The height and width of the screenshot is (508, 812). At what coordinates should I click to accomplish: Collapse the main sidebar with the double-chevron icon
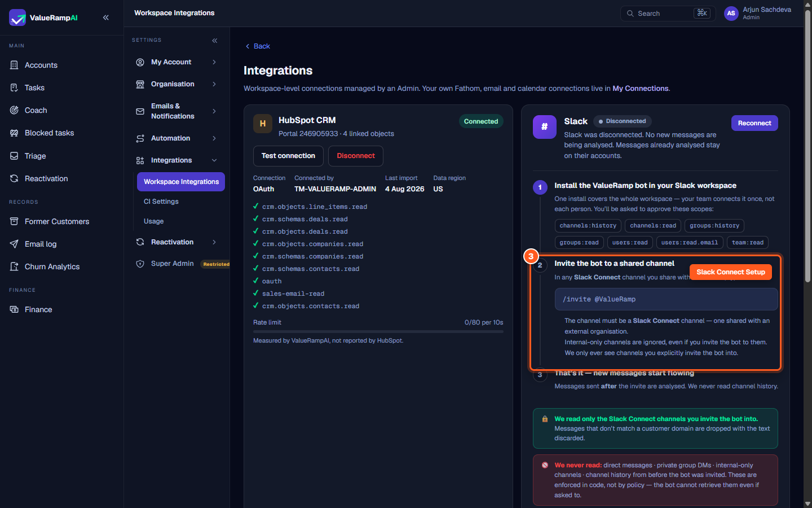(x=106, y=17)
